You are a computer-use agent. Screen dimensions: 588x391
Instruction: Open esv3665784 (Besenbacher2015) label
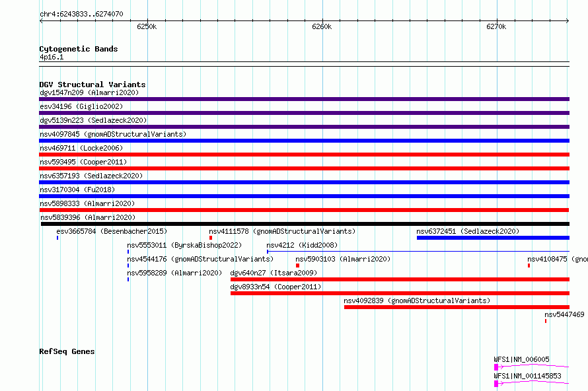112,231
